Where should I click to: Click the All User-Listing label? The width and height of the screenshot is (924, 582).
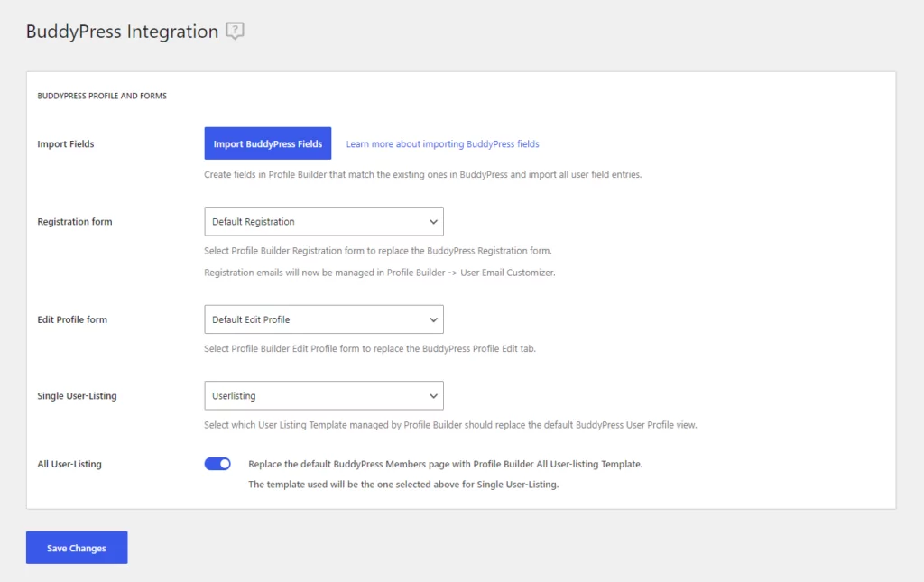point(69,464)
